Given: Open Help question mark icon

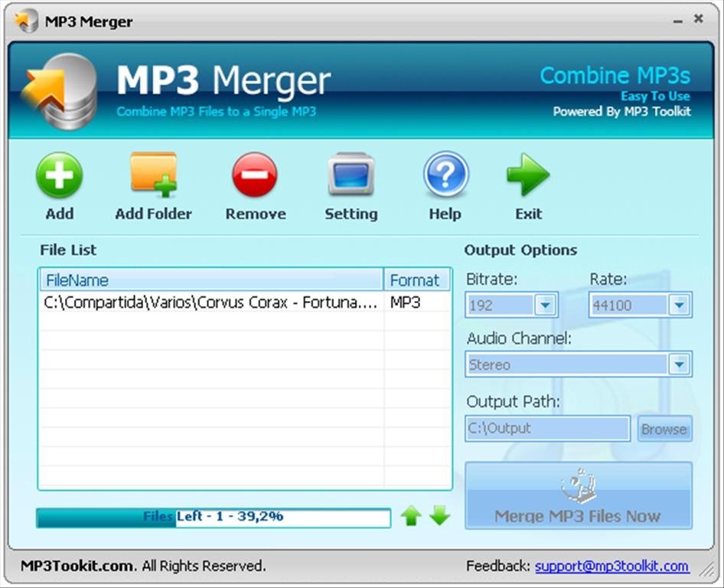Looking at the screenshot, I should click(x=445, y=175).
